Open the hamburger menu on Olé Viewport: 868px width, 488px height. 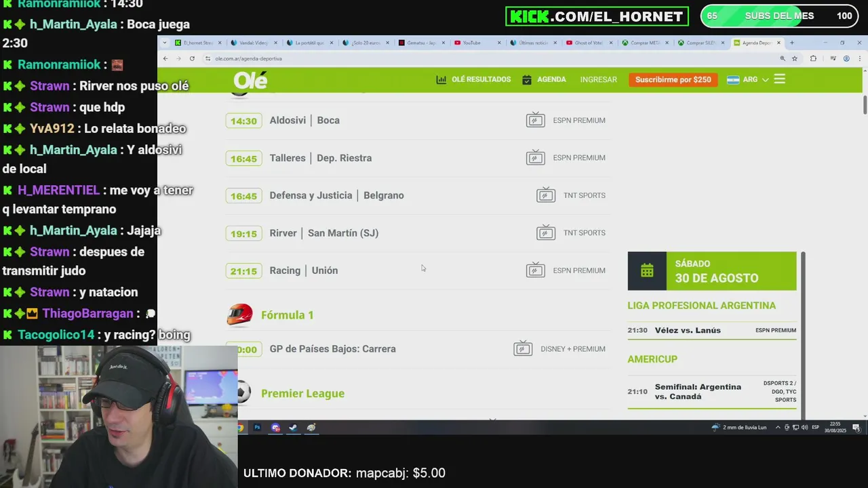click(779, 79)
